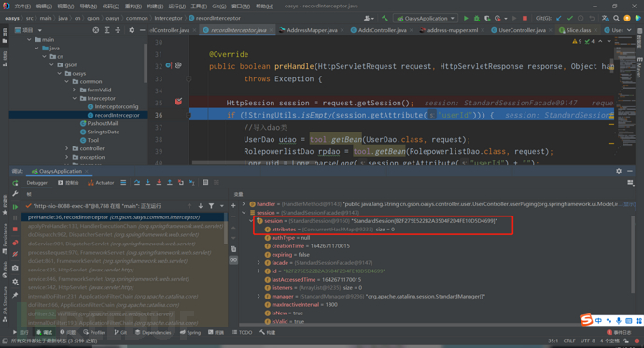Click the debug bug icon in top toolbar
Screen dimensions: 644x348
[x=476, y=18]
